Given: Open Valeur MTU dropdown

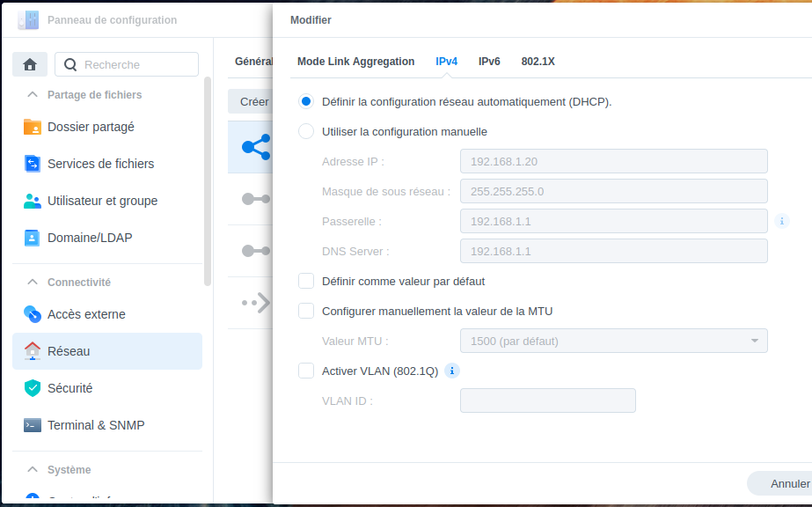Looking at the screenshot, I should tap(614, 341).
